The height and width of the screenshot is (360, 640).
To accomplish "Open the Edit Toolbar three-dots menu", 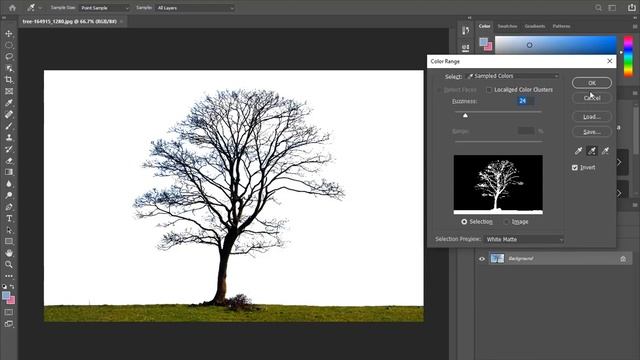I will coord(9,276).
